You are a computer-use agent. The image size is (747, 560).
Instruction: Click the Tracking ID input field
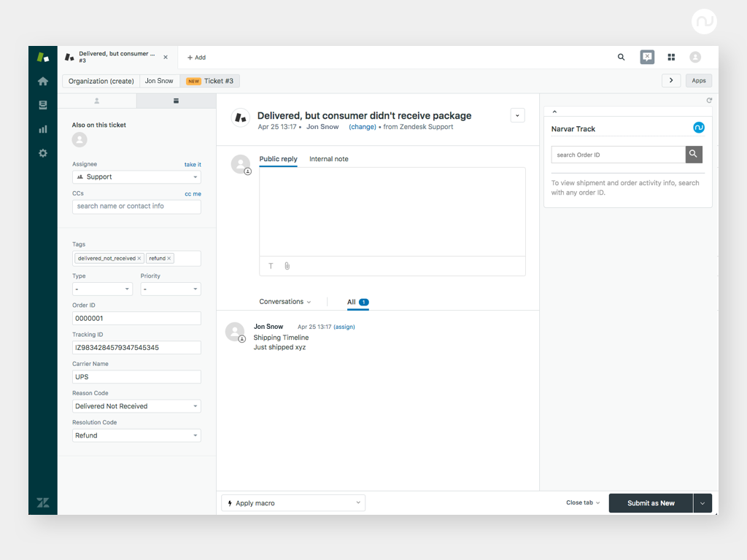(136, 348)
